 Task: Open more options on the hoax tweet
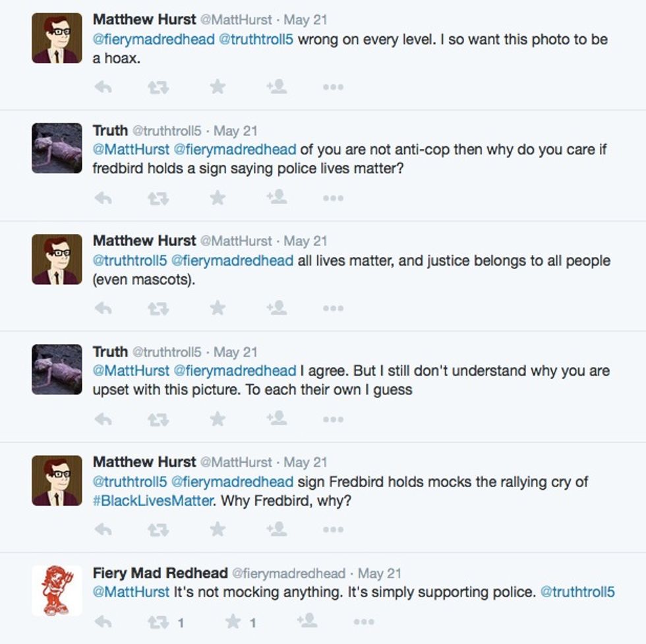point(333,86)
